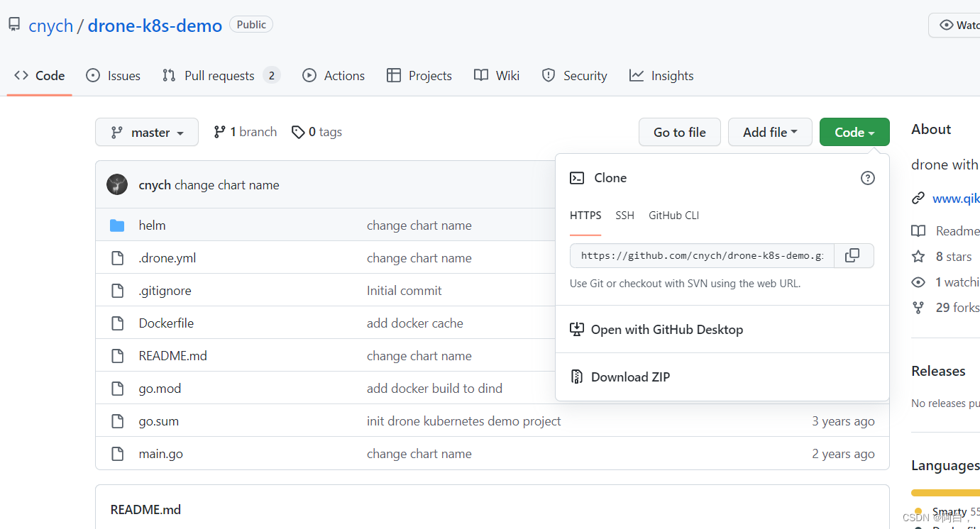Click the star icon beside 8 stars
The image size is (980, 529).
click(x=918, y=257)
